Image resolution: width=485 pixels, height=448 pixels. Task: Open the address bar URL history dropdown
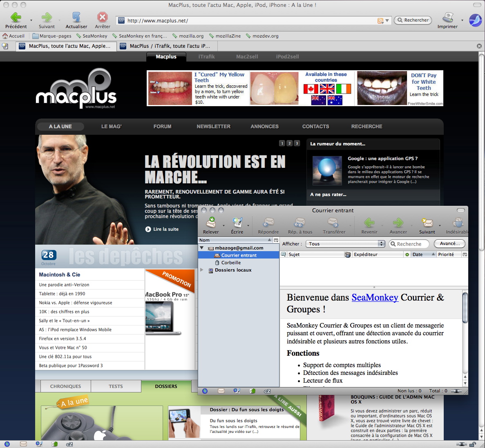(387, 21)
